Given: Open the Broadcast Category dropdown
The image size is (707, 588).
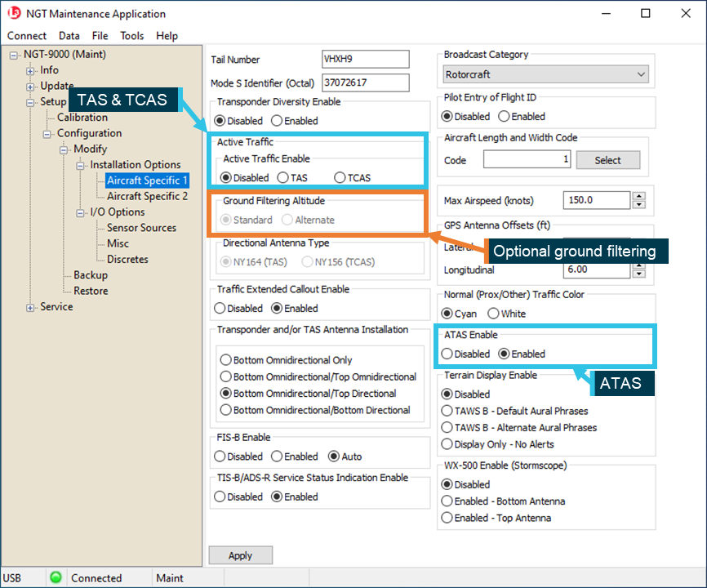Looking at the screenshot, I should [x=546, y=74].
